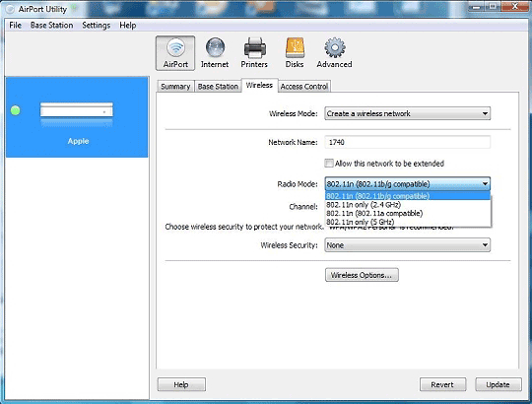532x404 pixels.
Task: Open the Settings menu
Action: 97,25
